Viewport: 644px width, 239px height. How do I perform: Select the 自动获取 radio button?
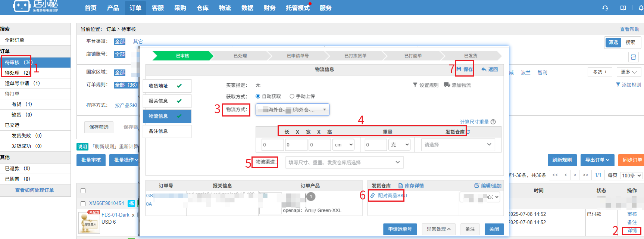coord(258,96)
